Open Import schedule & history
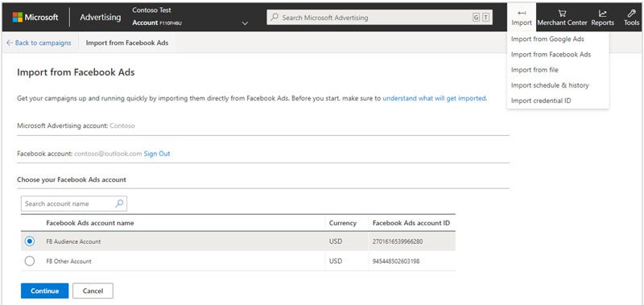Image resolution: width=644 pixels, height=305 pixels. [550, 85]
